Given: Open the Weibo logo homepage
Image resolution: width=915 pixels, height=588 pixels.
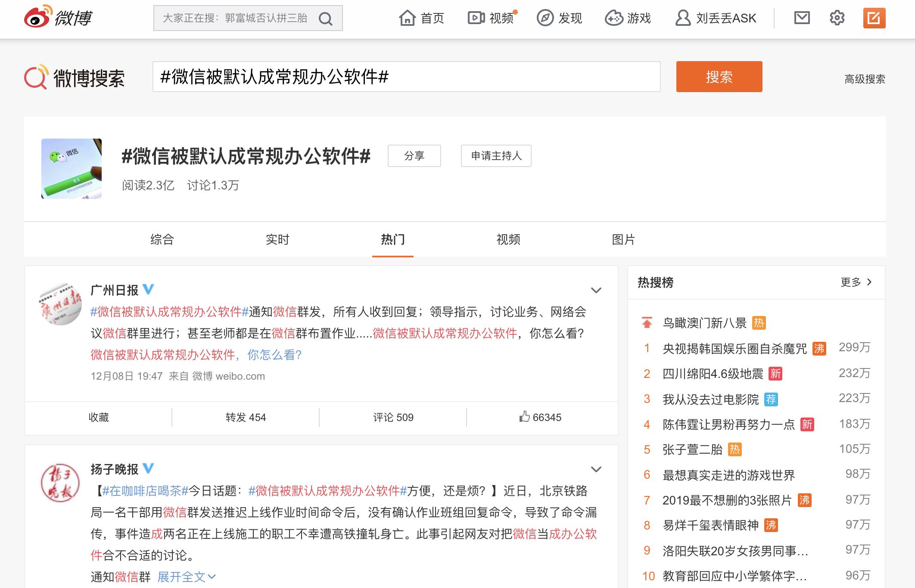Looking at the screenshot, I should (58, 17).
